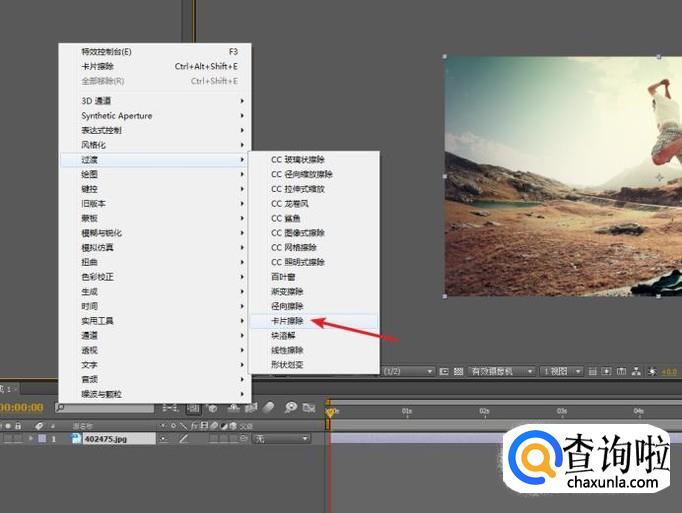
Task: Click the composition flowchart icon in viewer bar
Action: pos(636,371)
